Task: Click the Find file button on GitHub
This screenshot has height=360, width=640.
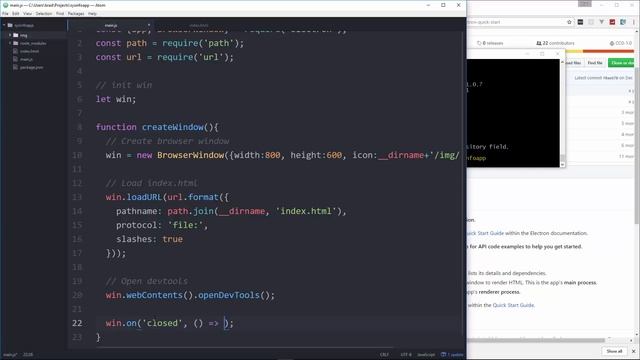Action: pyautogui.click(x=595, y=63)
